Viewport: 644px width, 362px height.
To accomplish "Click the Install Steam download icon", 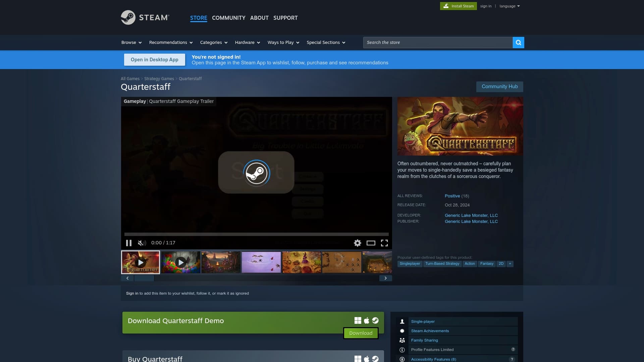I will tap(446, 6).
